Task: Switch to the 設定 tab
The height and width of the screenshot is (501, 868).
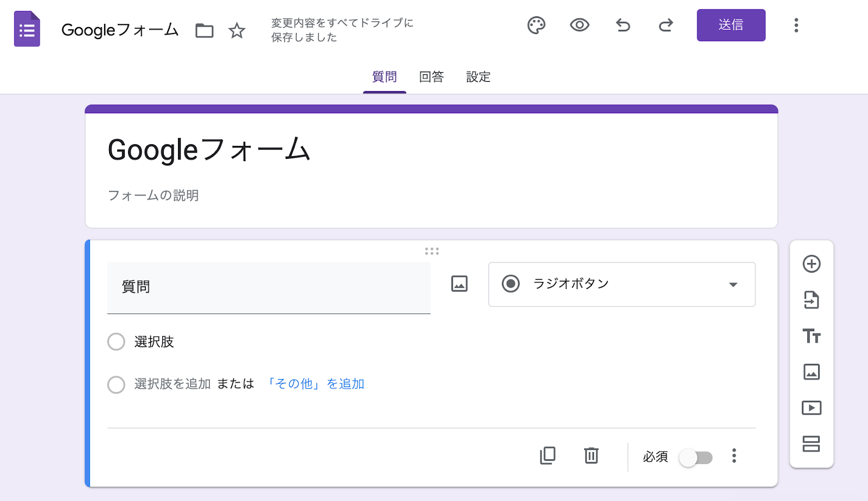Action: tap(478, 77)
